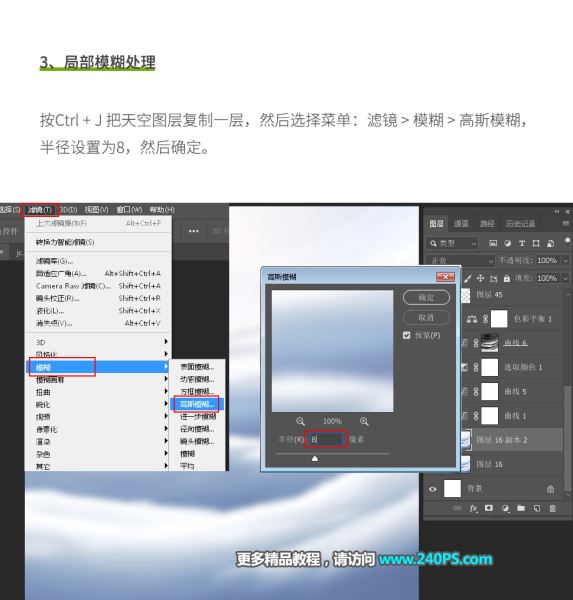Image resolution: width=573 pixels, height=600 pixels.
Task: Open the 3D(D) menu
Action: pyautogui.click(x=69, y=210)
